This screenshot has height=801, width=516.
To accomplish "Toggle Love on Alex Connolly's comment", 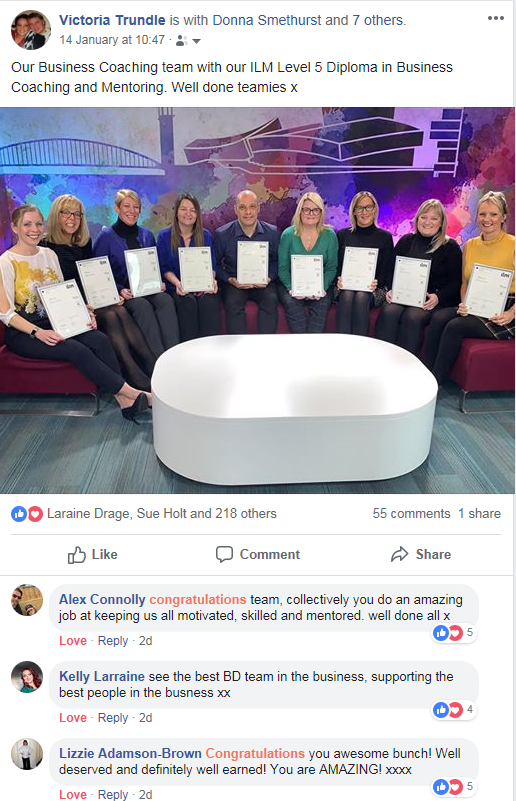I will [73, 641].
